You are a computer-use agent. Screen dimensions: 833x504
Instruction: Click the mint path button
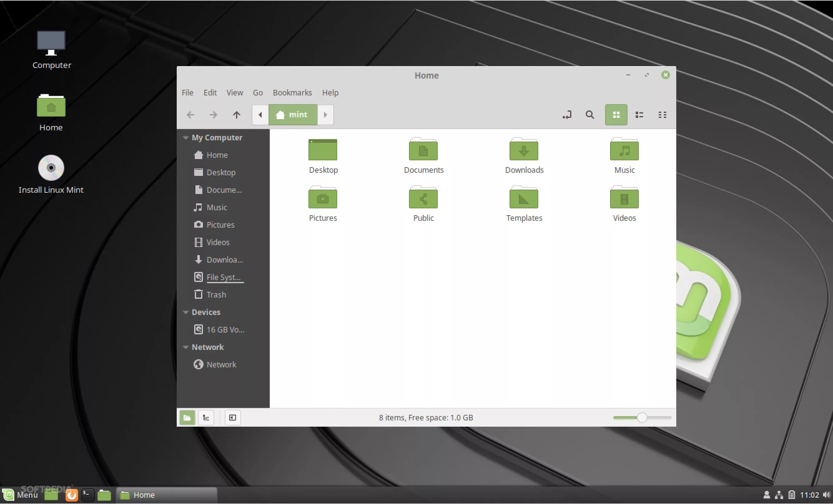pos(293,115)
